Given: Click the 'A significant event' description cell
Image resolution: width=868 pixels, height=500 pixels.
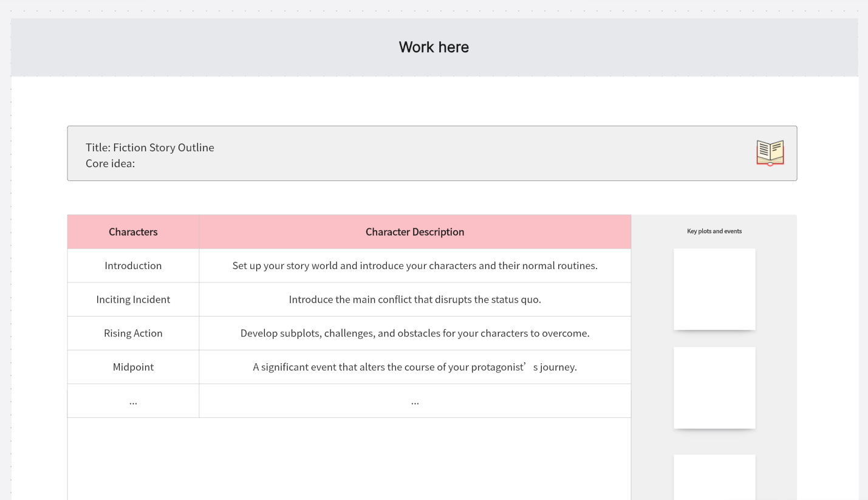Looking at the screenshot, I should tap(415, 367).
